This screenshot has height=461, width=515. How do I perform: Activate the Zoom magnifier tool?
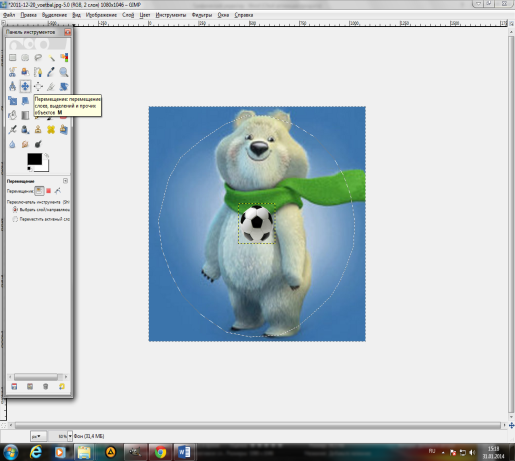[x=64, y=72]
